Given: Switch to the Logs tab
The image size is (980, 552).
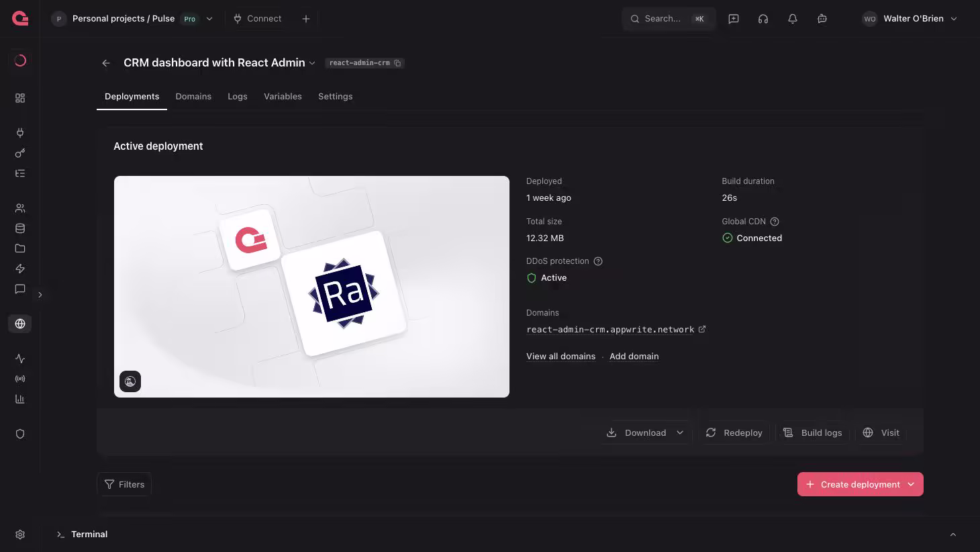Looking at the screenshot, I should 238,97.
